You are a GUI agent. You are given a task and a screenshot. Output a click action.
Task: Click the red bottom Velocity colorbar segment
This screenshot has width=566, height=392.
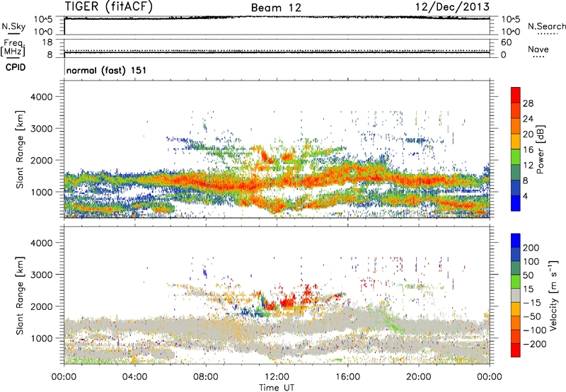tap(516, 350)
